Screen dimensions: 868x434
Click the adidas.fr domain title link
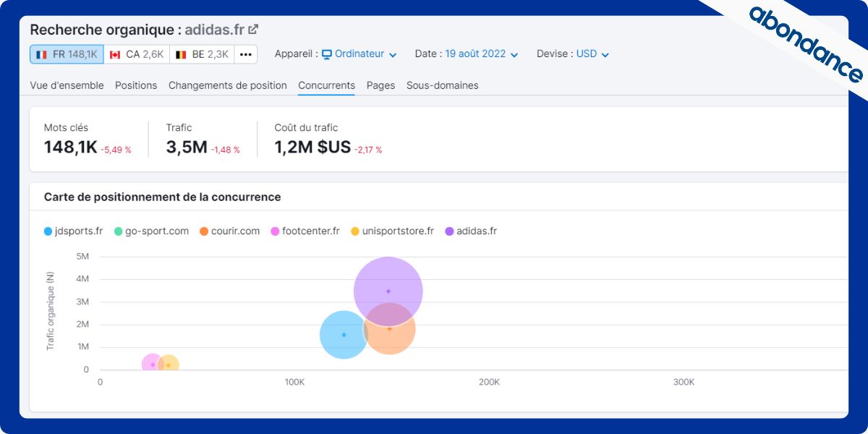(x=214, y=30)
